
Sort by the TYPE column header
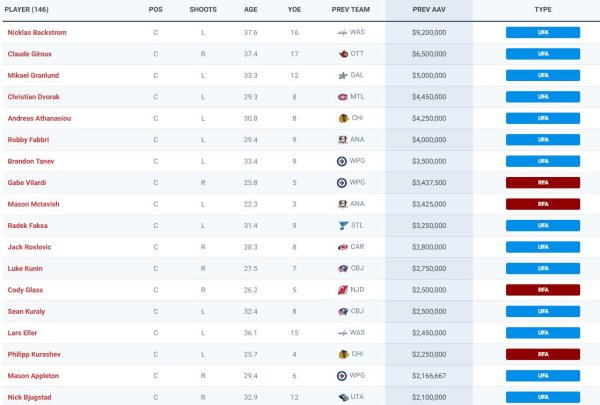click(543, 9)
